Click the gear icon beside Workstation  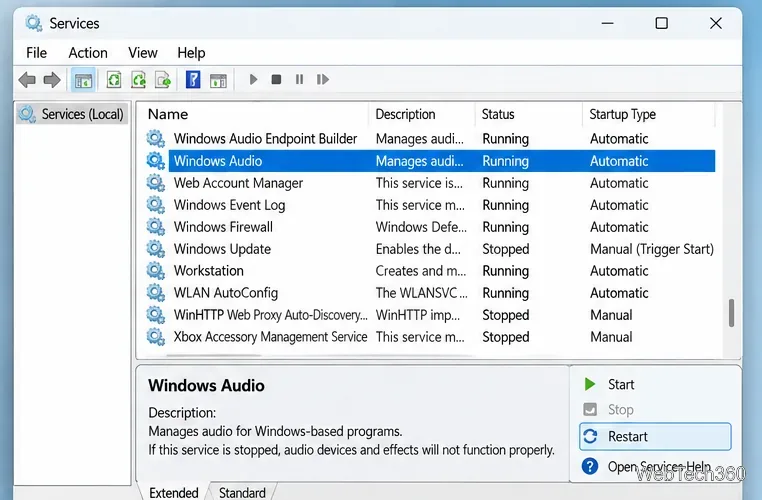(x=156, y=271)
